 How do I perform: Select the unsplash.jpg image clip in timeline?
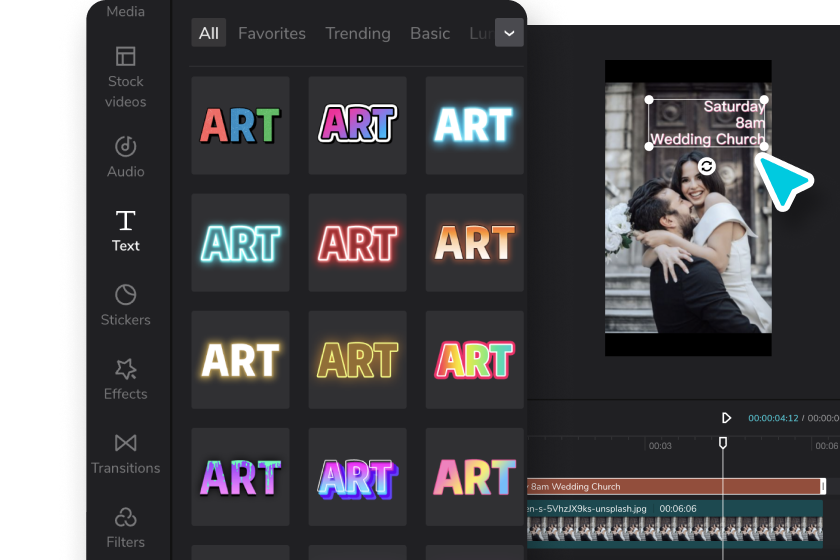675,524
